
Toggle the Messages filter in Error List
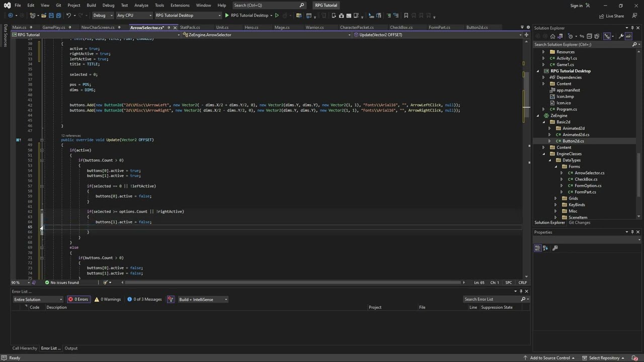click(x=144, y=299)
